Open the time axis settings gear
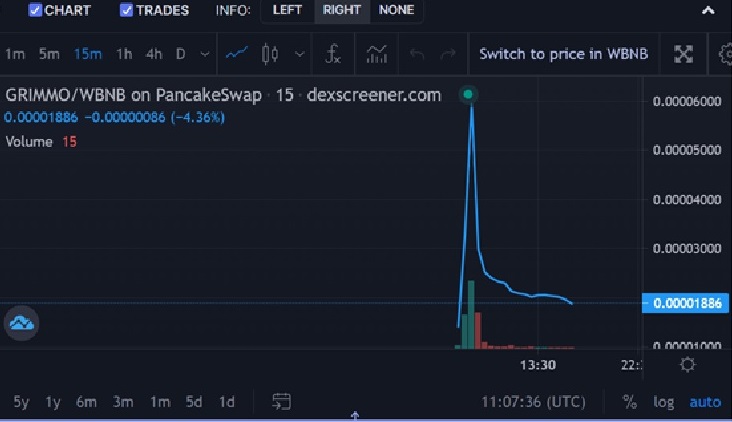 tap(687, 364)
